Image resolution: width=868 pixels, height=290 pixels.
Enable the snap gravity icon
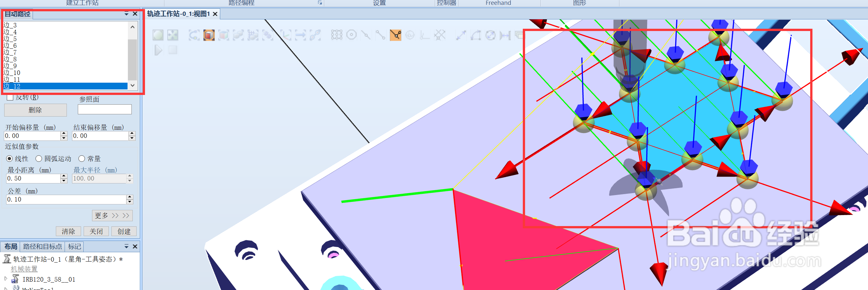pos(410,35)
